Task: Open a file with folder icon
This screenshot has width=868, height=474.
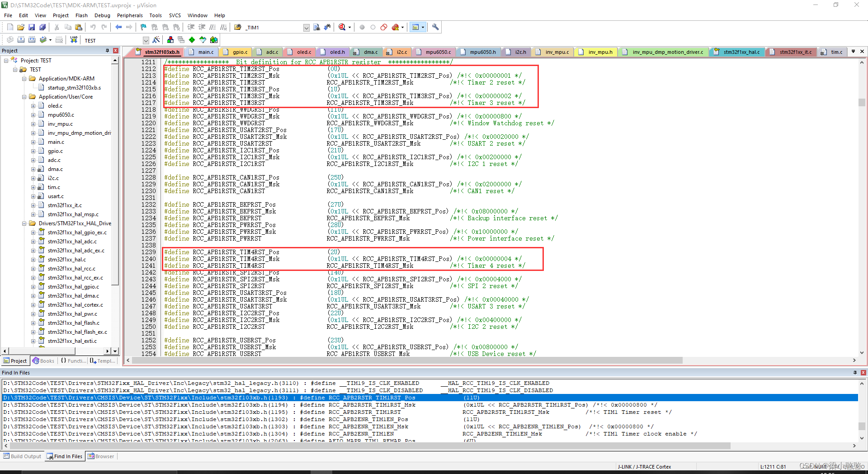Action: point(21,27)
